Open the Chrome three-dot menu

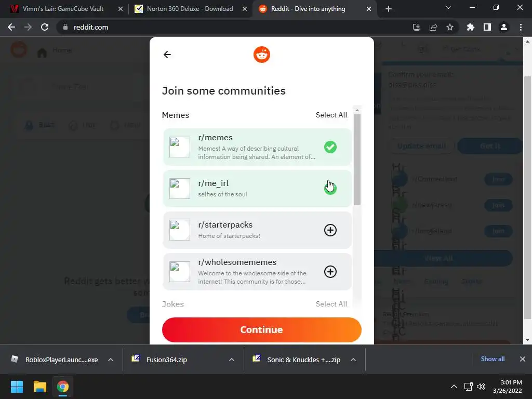coord(521,27)
